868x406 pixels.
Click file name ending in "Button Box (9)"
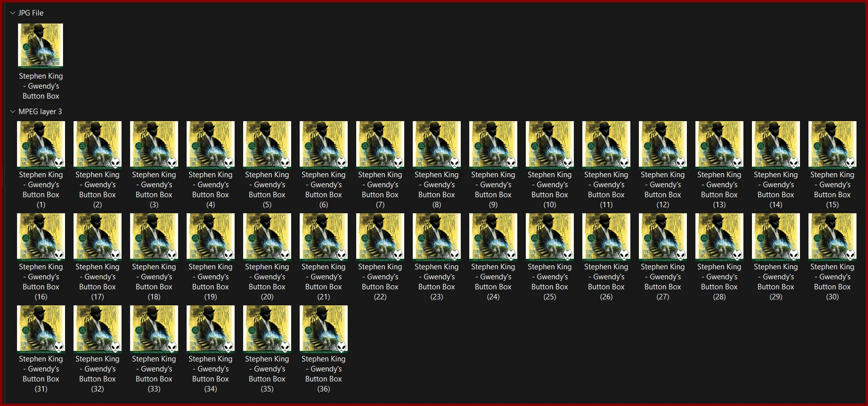493,190
